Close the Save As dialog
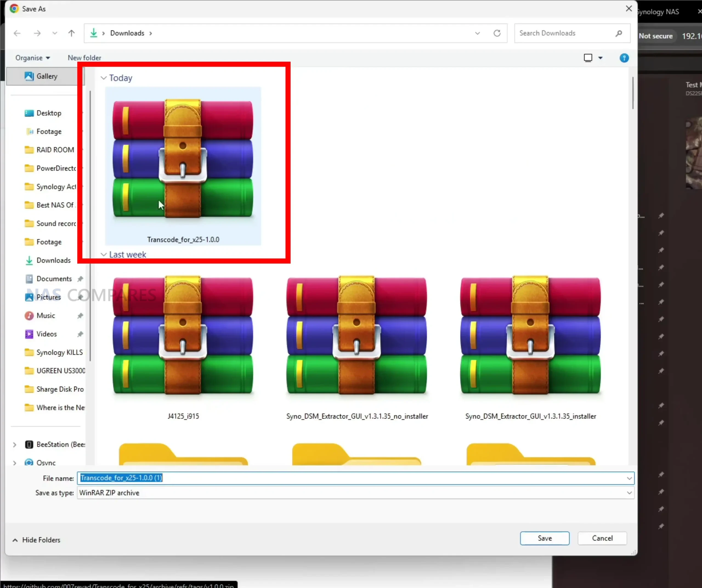Screen dimensions: 702x588 [x=629, y=9]
